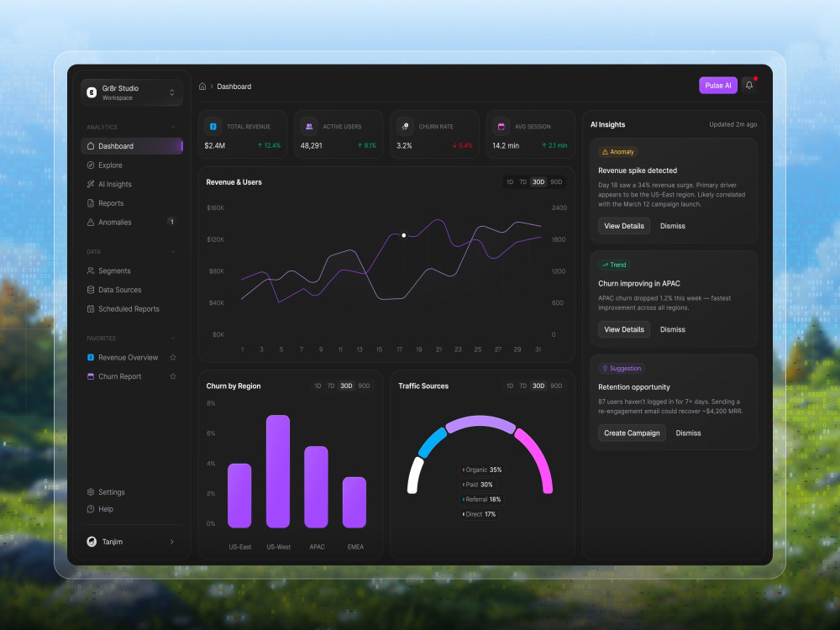Open the Anomalies page
The image size is (840, 630).
click(132, 222)
